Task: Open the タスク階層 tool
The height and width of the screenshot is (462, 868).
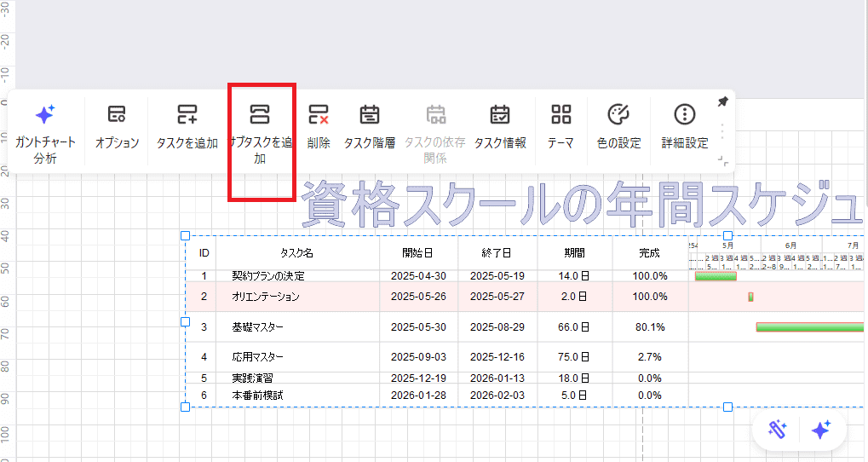Action: coord(369,115)
